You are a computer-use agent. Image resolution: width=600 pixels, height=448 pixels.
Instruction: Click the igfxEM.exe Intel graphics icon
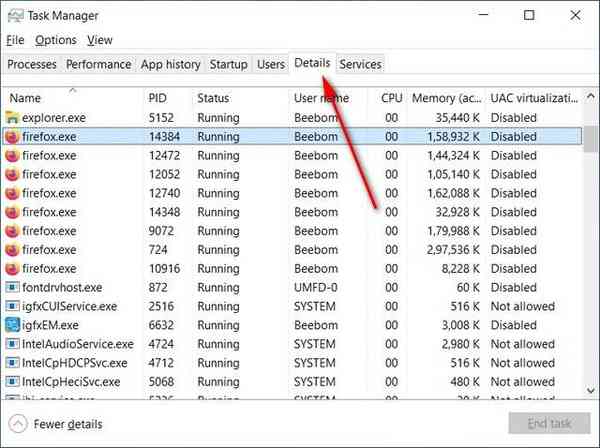12,325
